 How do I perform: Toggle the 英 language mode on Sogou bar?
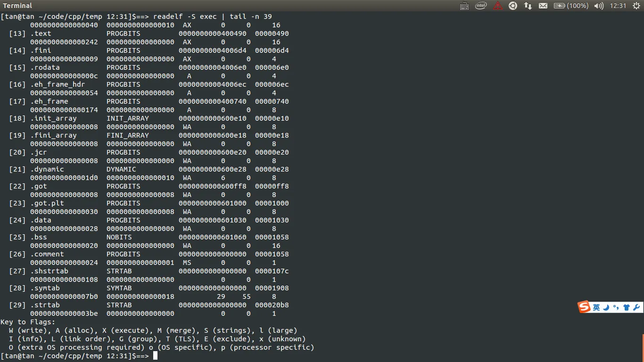[596, 307]
